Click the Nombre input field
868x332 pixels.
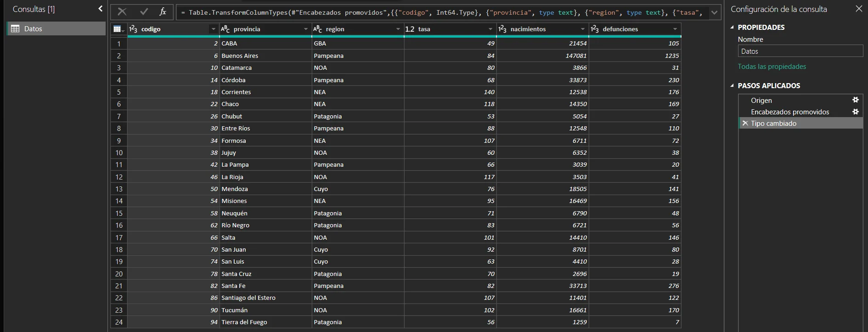point(800,51)
